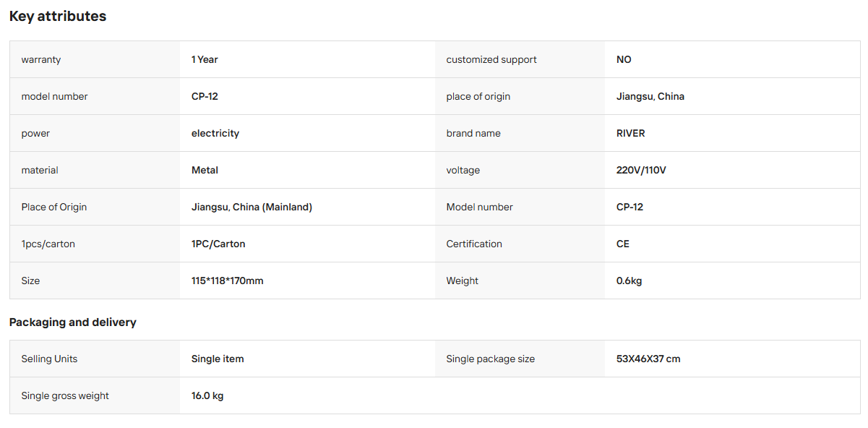
Task: Select the CE certification value
Action: (x=623, y=244)
